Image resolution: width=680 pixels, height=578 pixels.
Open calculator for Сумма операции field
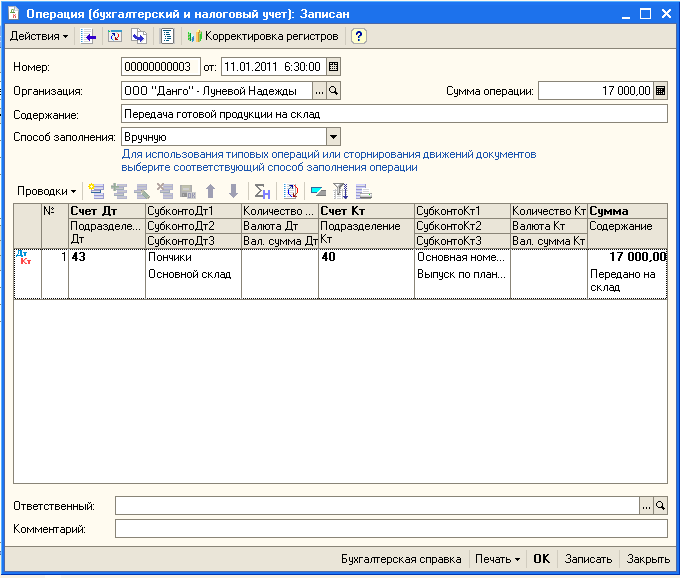pyautogui.click(x=660, y=91)
